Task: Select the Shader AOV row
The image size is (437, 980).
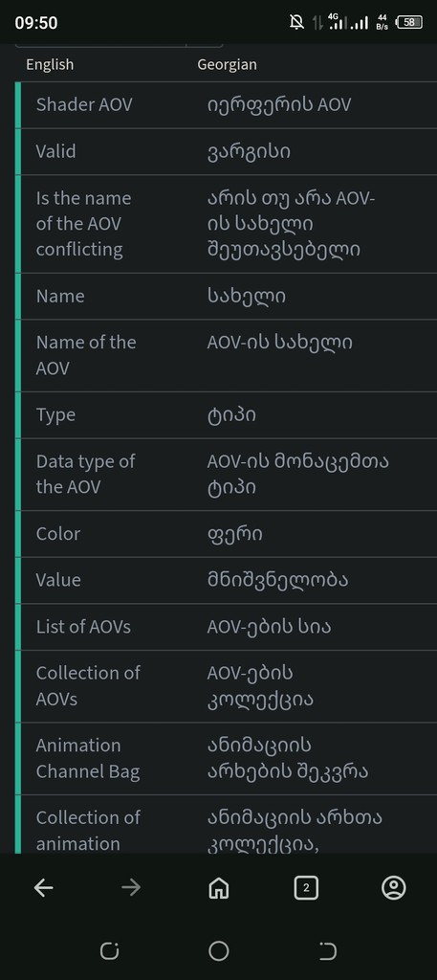Action: point(226,105)
